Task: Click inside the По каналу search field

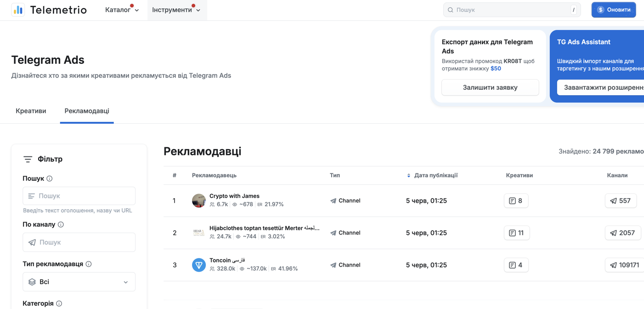Action: 79,242
